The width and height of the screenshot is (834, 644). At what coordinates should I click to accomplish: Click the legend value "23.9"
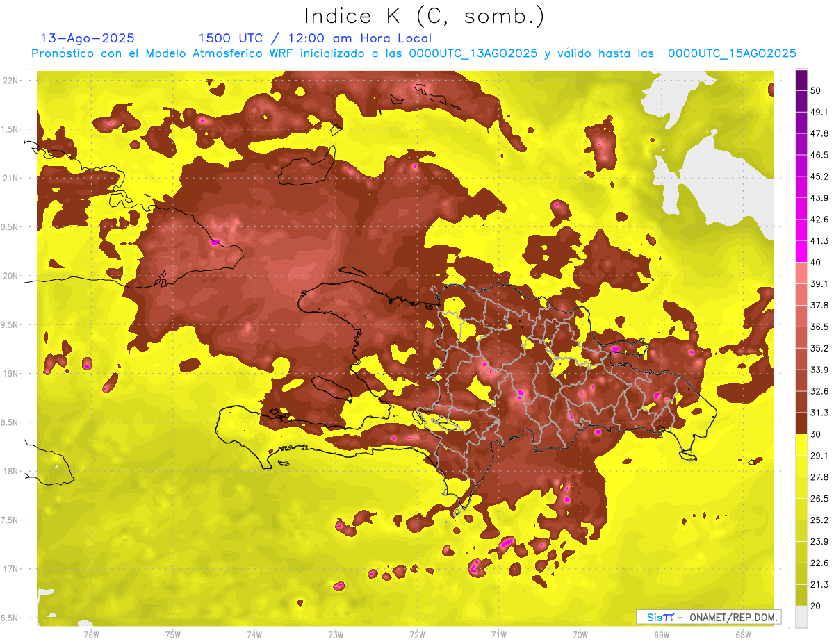coord(819,541)
